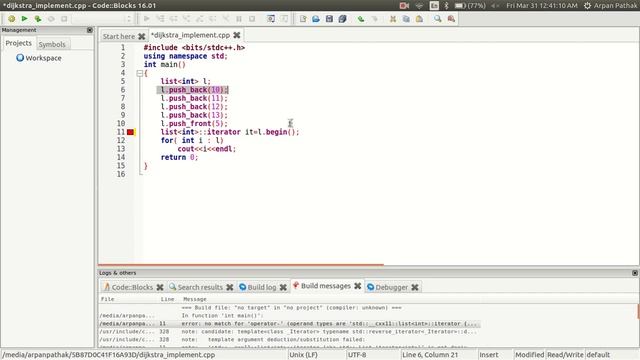
Task: Click the Rebuild icon in compiler toolbar
Action: click(x=51, y=19)
